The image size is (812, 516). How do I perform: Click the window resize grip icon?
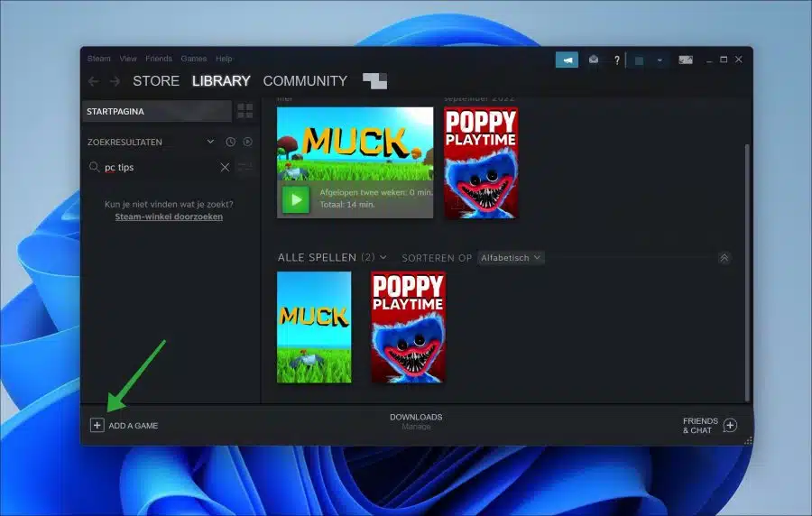point(748,440)
